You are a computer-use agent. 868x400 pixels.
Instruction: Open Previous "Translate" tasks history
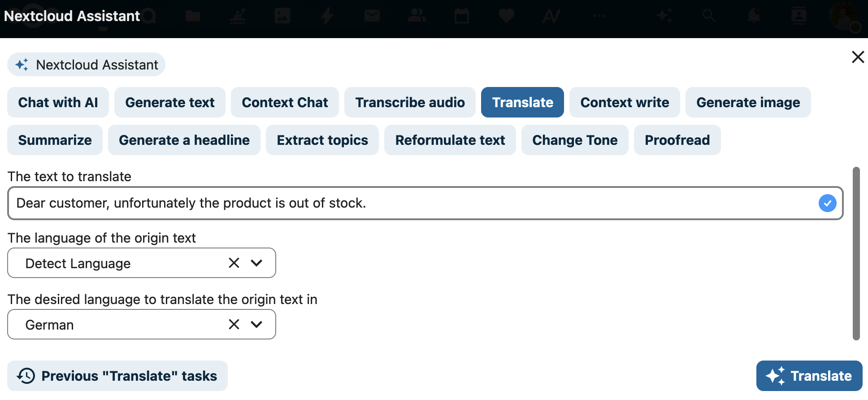(x=117, y=376)
